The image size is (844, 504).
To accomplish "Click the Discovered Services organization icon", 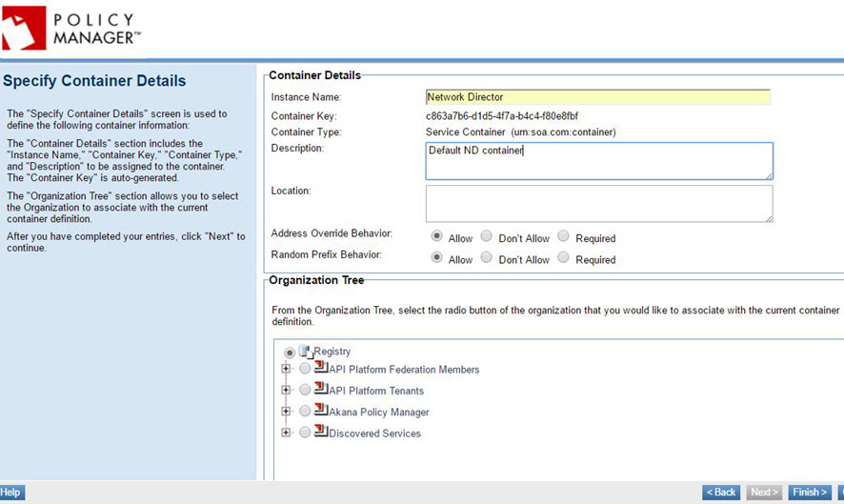I will (321, 431).
